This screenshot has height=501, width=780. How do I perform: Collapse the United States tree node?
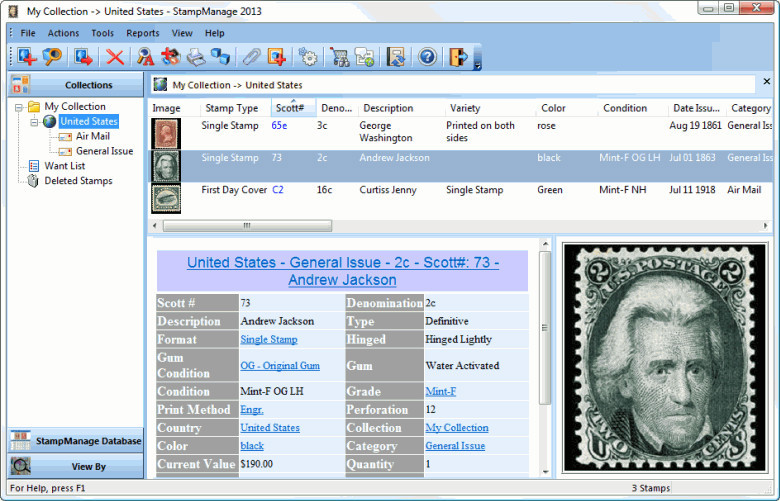[34, 122]
